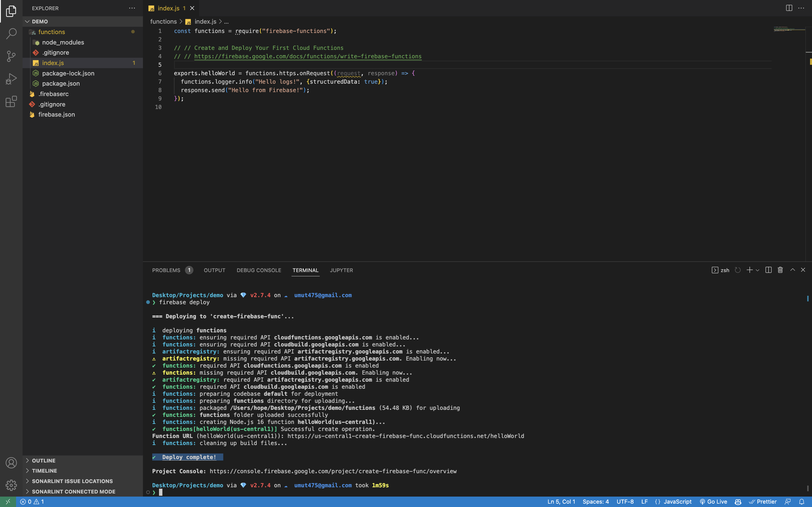Expand the OUTLINE section
Image resolution: width=812 pixels, height=507 pixels.
[x=43, y=461]
